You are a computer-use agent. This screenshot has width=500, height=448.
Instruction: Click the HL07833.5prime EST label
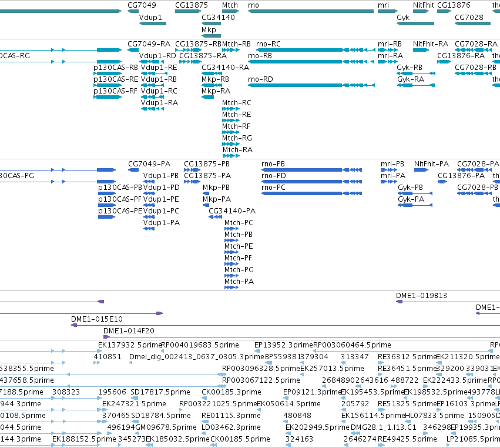[434, 416]
